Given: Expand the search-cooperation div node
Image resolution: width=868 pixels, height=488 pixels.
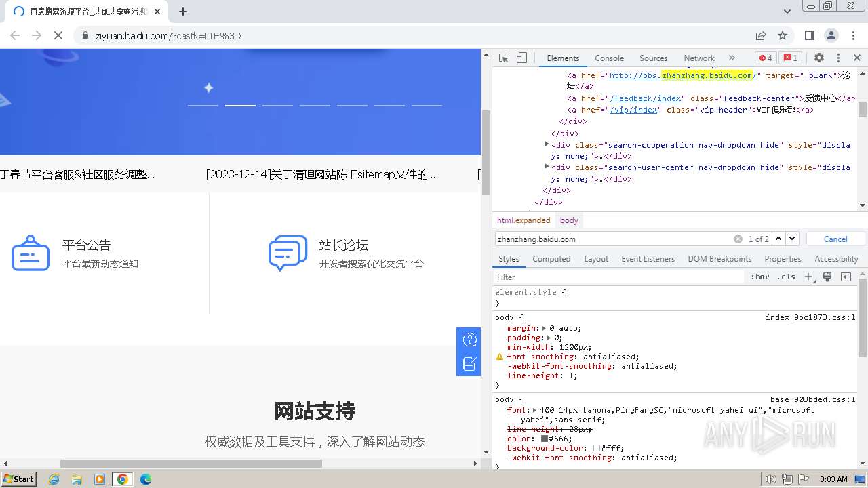Looking at the screenshot, I should (x=547, y=144).
